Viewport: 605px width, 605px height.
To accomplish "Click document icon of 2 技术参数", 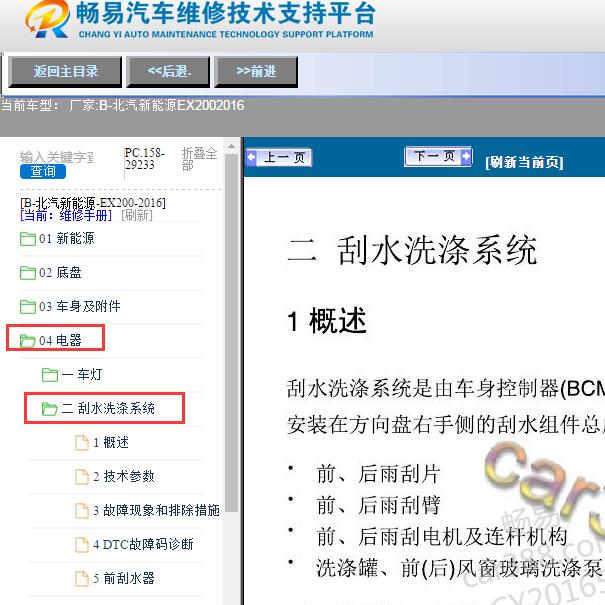I will [82, 477].
